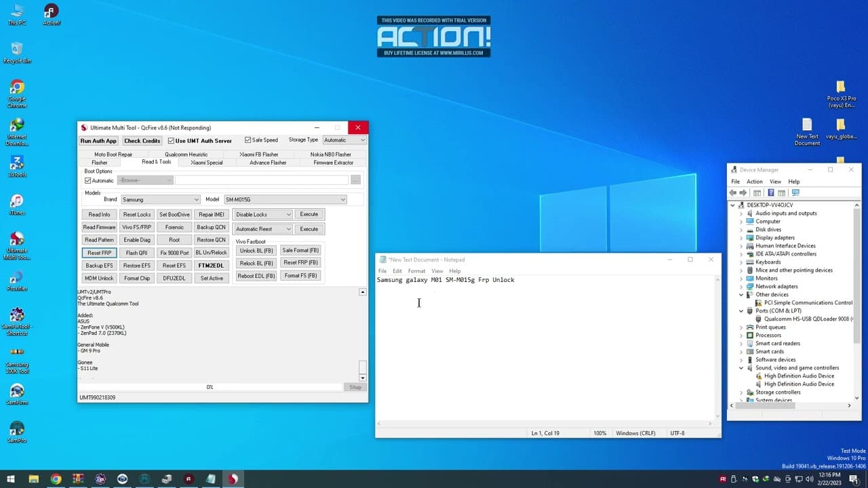Viewport: 868px width, 488px height.
Task: Click inside the Notepad text area
Action: point(546,347)
